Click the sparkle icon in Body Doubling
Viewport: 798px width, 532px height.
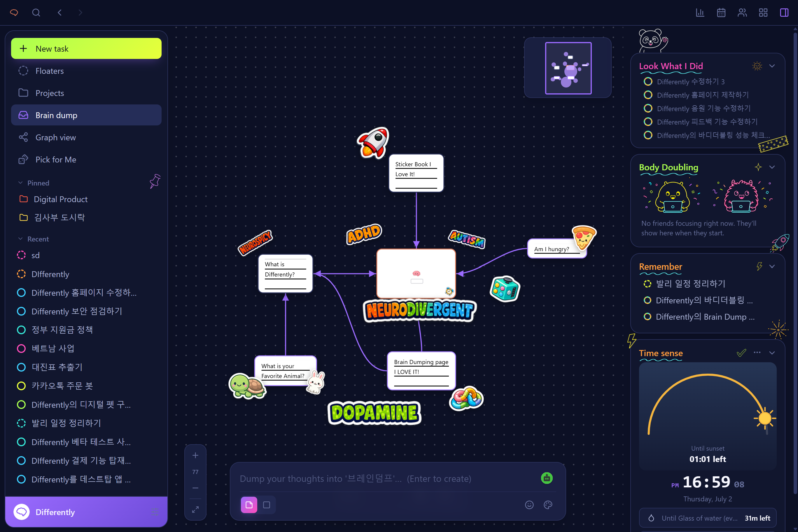point(758,167)
